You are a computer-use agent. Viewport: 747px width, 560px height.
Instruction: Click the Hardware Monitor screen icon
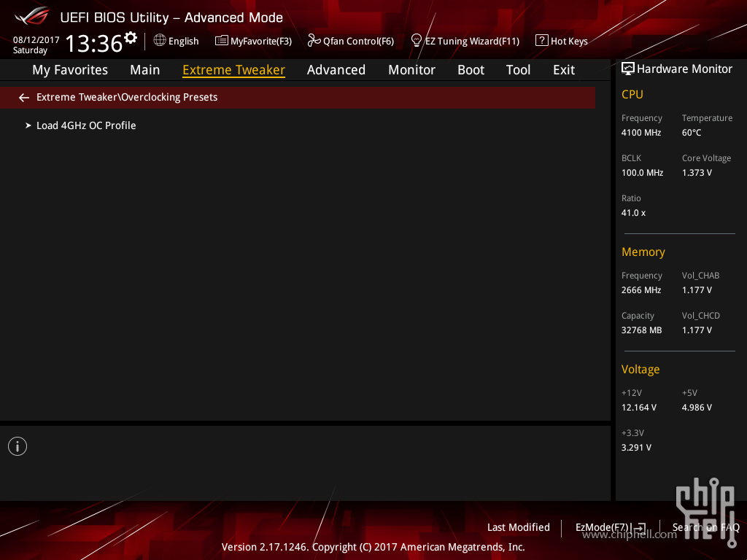point(628,69)
